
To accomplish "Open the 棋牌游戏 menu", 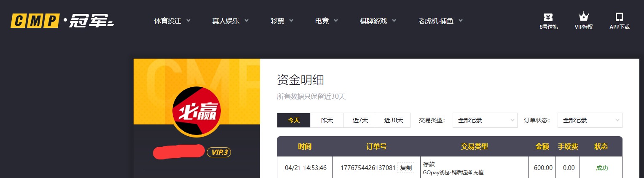I will 373,21.
